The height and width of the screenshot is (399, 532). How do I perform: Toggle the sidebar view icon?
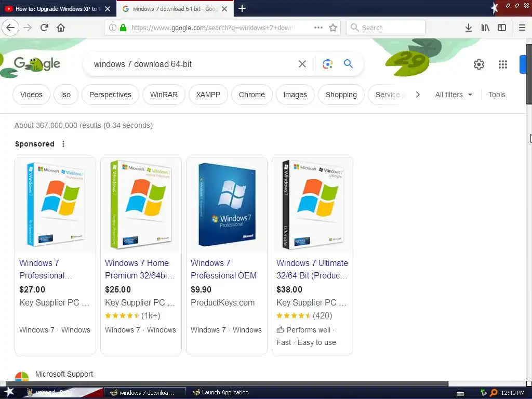click(502, 28)
